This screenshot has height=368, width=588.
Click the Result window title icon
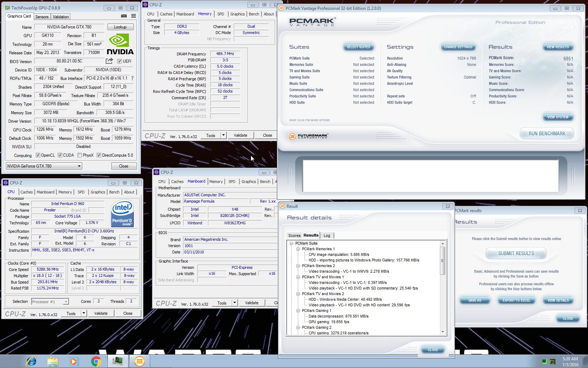pos(282,206)
